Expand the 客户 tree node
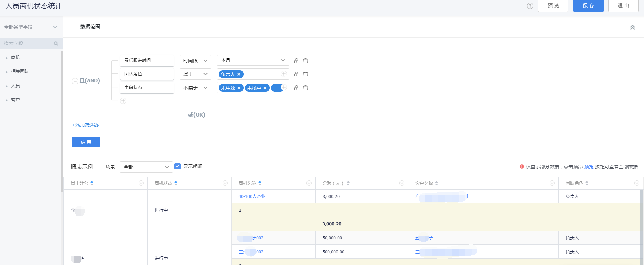The image size is (644, 265). 7,100
